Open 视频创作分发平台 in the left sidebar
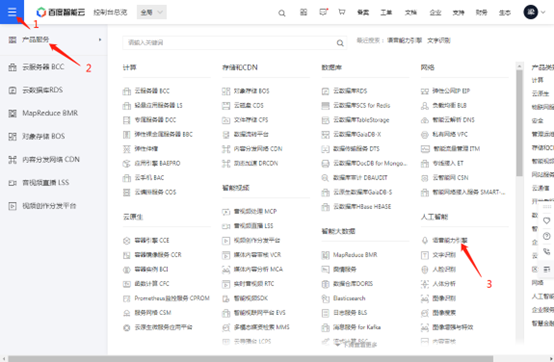 pyautogui.click(x=49, y=206)
